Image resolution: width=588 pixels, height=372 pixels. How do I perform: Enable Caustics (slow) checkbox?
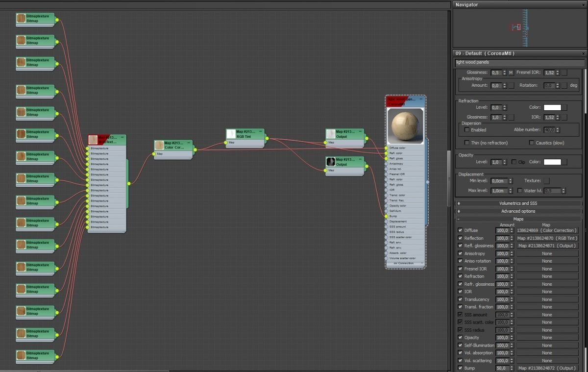point(532,143)
